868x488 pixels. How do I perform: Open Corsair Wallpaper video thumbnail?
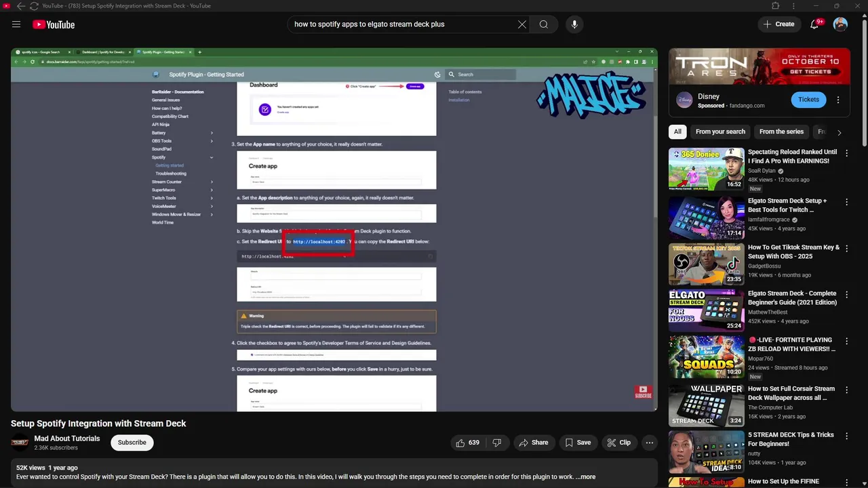[706, 405]
